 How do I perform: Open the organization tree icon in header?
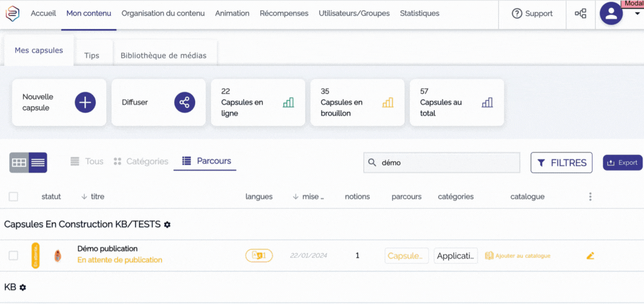pos(581,14)
